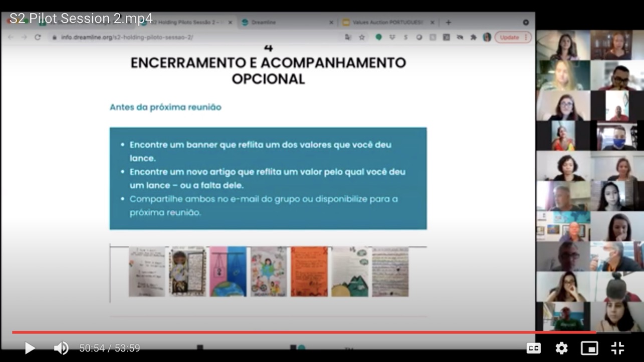Switch to the Values Auction PORTUGUES tab
Screen dimensions: 644x362
[386, 23]
